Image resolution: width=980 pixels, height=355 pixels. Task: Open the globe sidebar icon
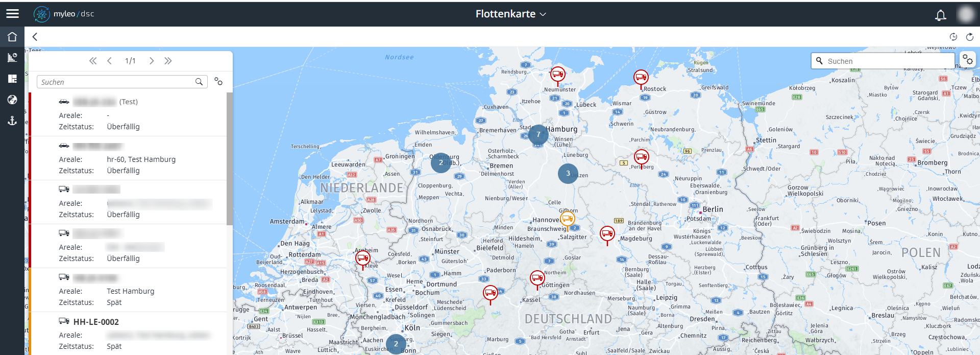[12, 100]
